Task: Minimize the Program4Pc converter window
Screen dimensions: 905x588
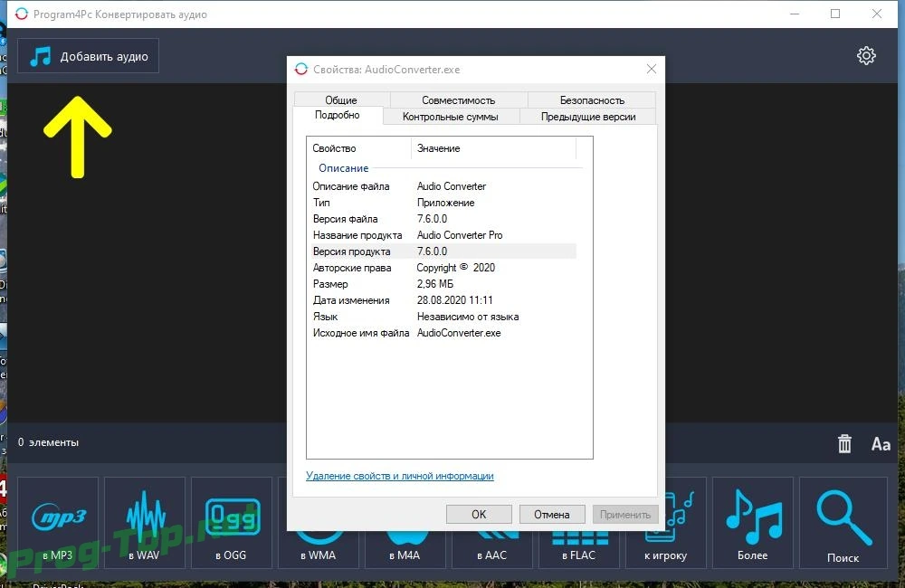Action: pos(795,14)
